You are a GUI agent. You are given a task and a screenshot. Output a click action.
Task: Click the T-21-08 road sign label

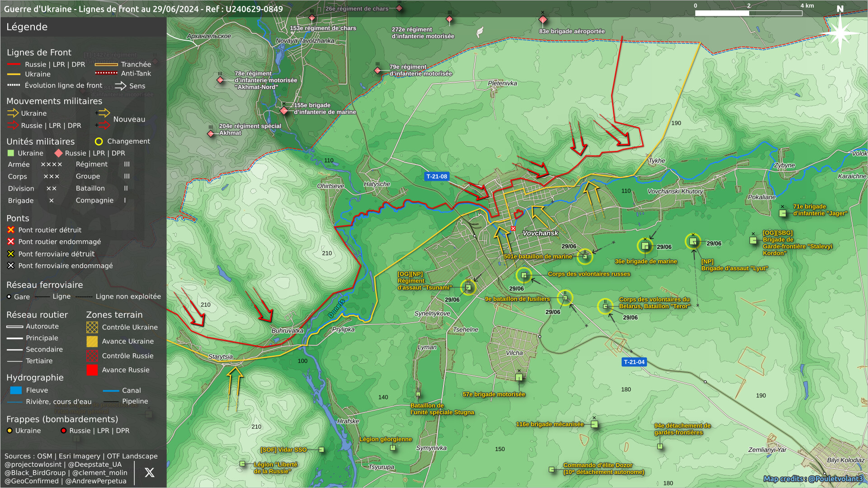coord(437,176)
